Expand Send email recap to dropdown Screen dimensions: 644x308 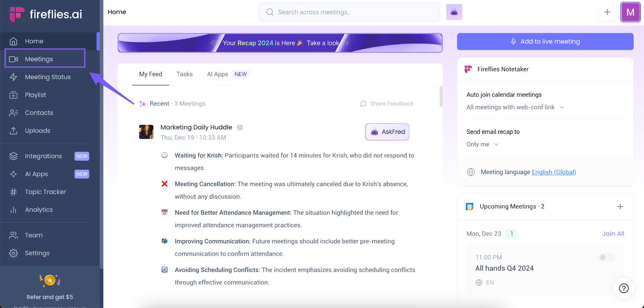pos(483,144)
